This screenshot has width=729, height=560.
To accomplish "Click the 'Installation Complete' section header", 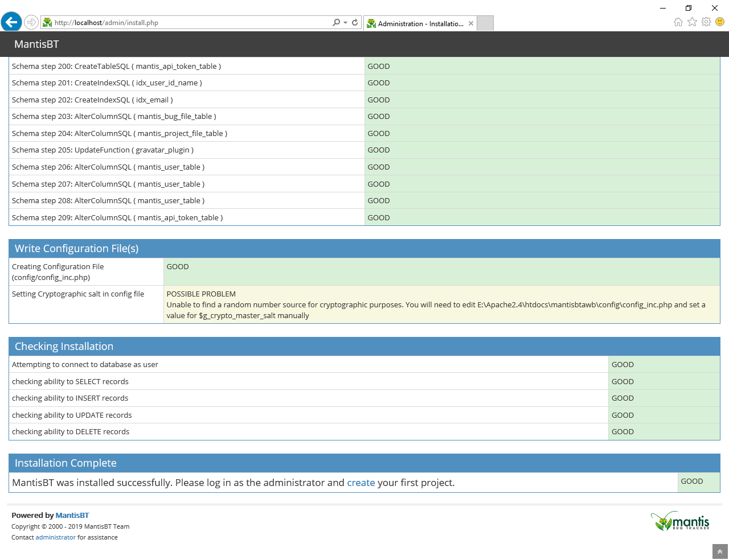I will pos(364,463).
